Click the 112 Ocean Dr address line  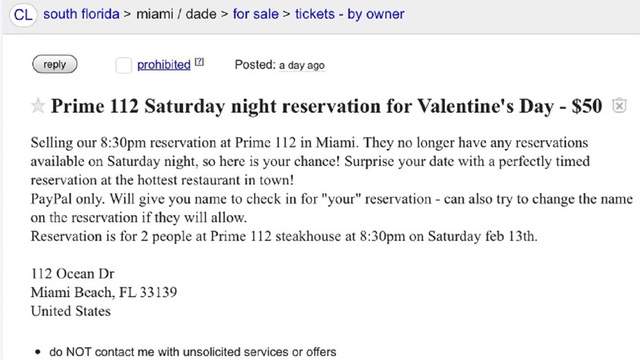73,273
